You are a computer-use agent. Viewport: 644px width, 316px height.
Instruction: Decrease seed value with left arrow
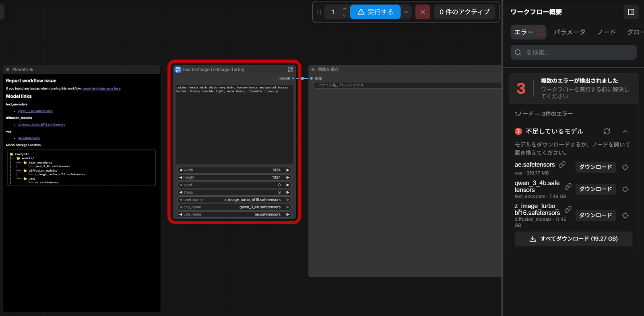pyautogui.click(x=181, y=185)
